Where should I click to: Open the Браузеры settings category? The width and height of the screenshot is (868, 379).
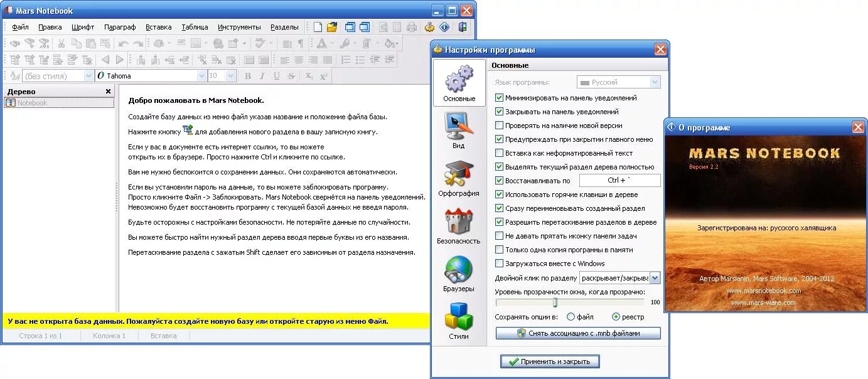(x=459, y=274)
